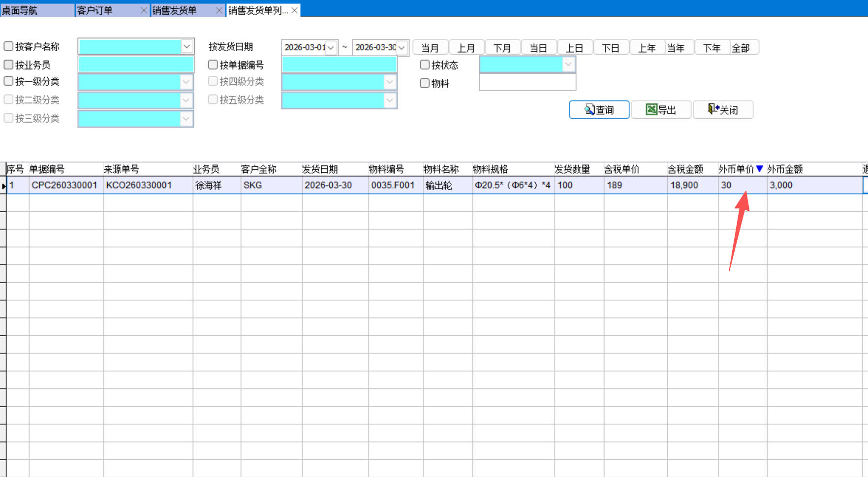Check the 按状态 checkbox
The height and width of the screenshot is (477, 868).
425,64
